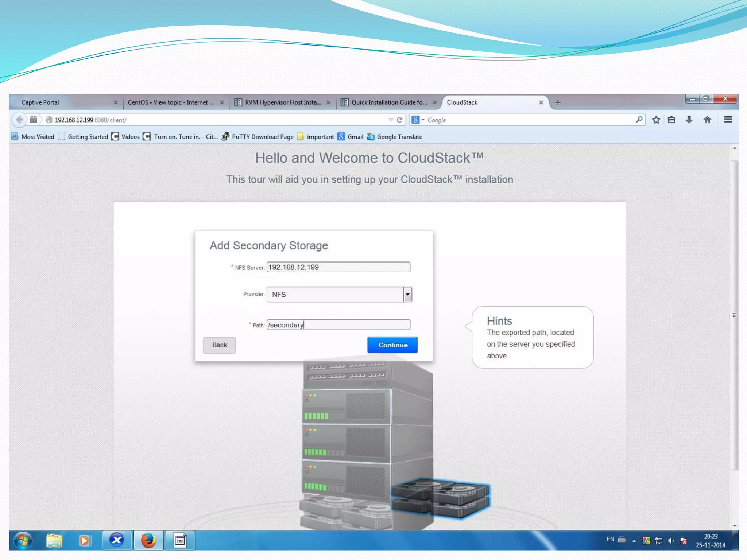The width and height of the screenshot is (747, 560).
Task: Go to the browser home icon
Action: pyautogui.click(x=707, y=120)
